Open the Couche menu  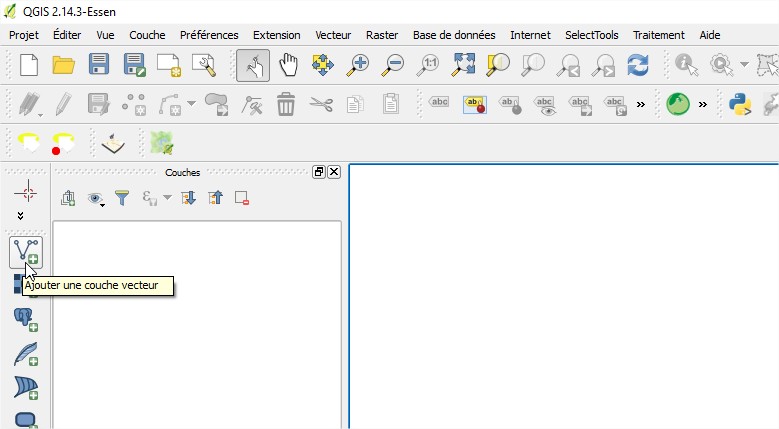pyautogui.click(x=147, y=35)
